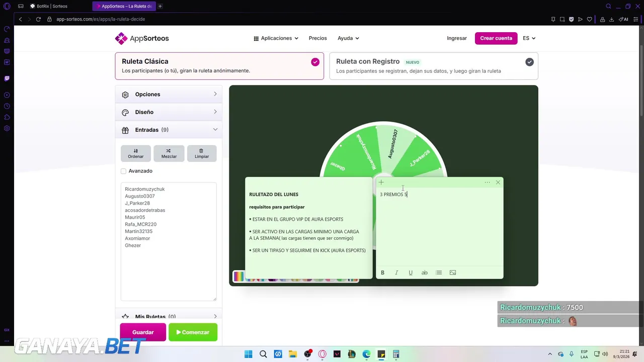Image resolution: width=644 pixels, height=362 pixels.
Task: Close the sticky note
Action: pyautogui.click(x=498, y=183)
